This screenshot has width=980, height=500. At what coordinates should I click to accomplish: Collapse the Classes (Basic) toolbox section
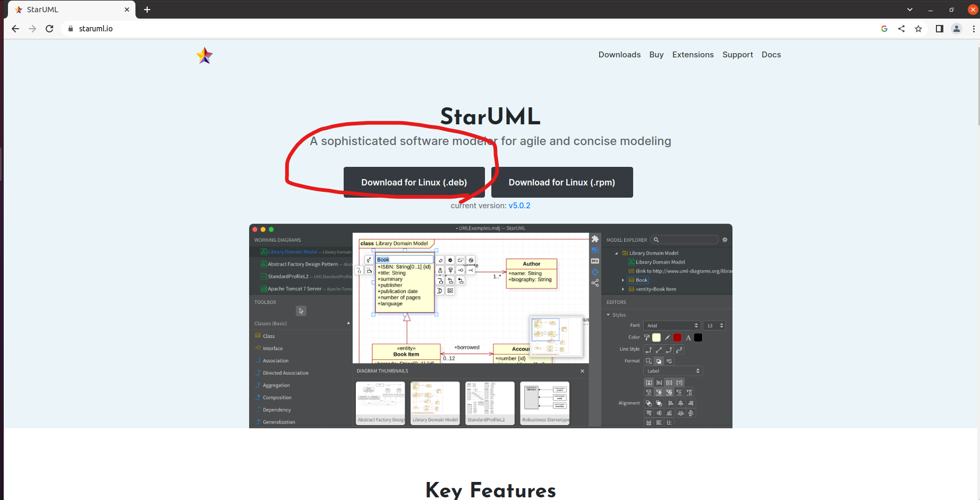(x=348, y=323)
